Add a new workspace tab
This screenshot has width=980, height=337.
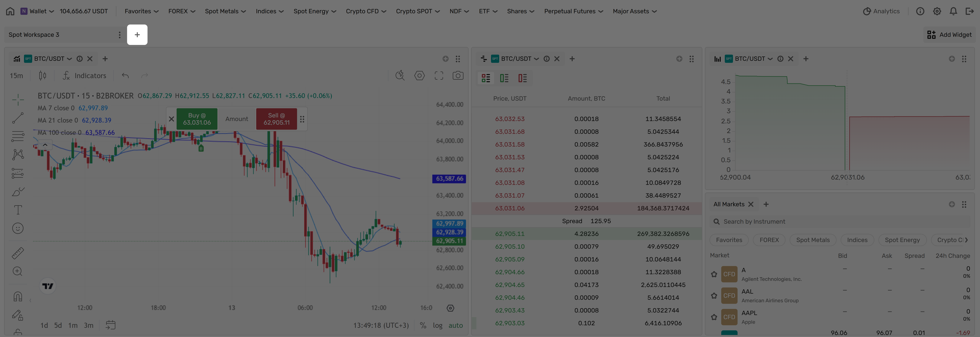137,35
